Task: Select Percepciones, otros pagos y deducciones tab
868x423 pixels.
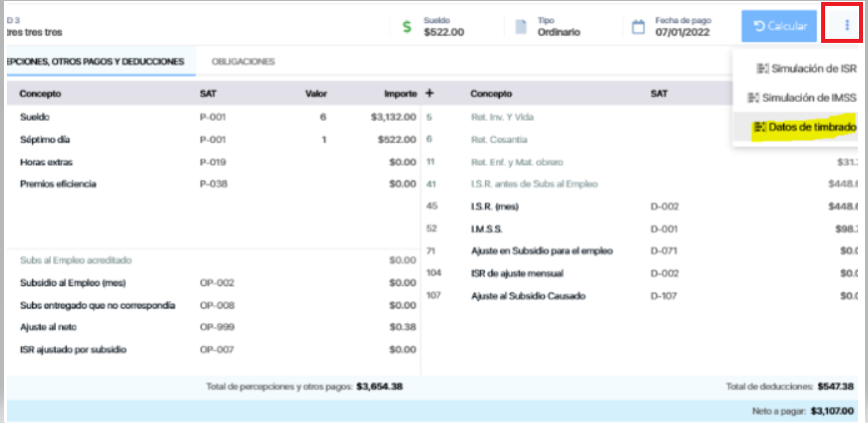Action: pyautogui.click(x=95, y=62)
